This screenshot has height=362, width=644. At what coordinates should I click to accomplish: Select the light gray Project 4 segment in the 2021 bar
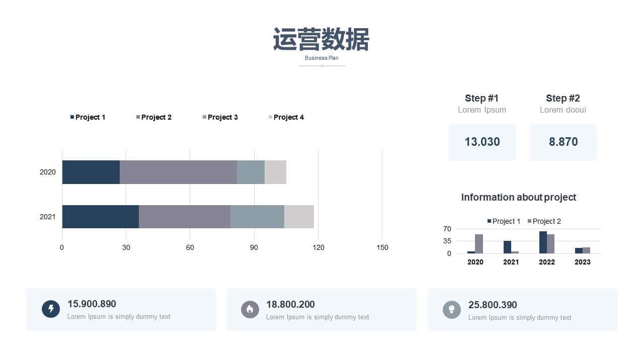(299, 216)
